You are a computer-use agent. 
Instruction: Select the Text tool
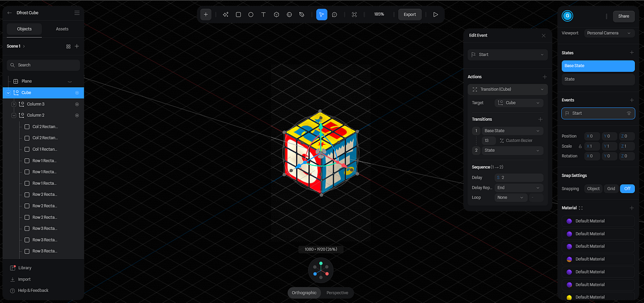(x=264, y=14)
